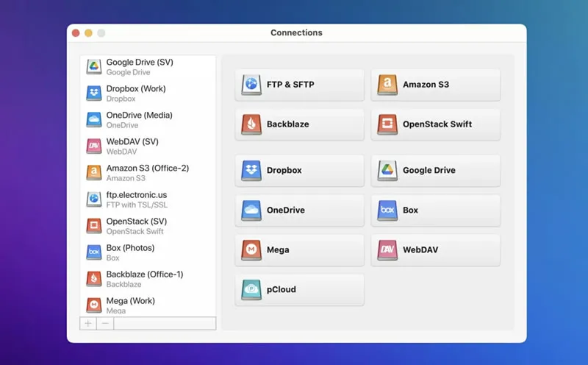Click the Backblaze flame drive icon
The image size is (588, 365).
252,124
